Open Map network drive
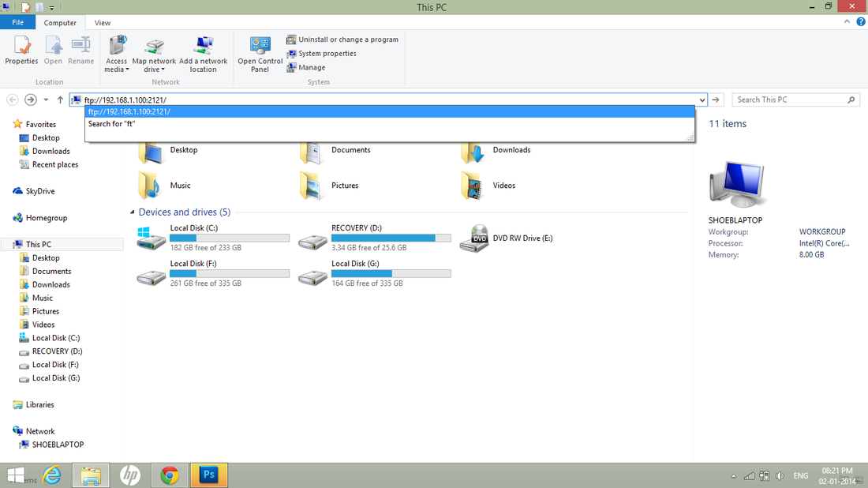This screenshot has height=488, width=868. 154,54
